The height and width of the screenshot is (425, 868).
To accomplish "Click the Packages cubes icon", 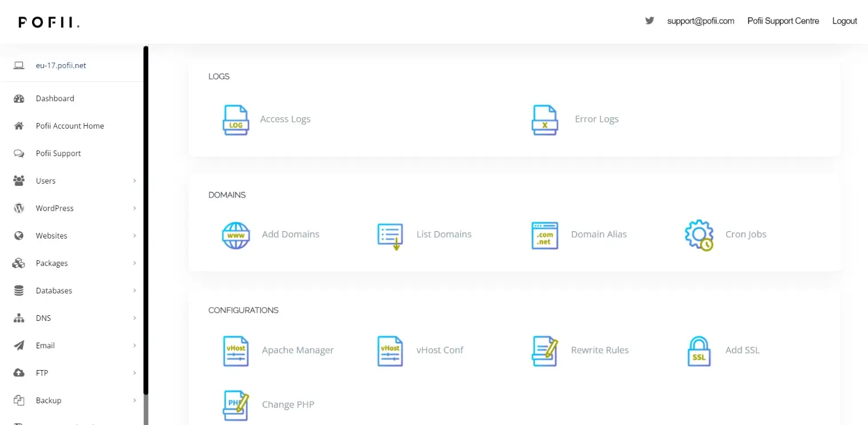I will tap(19, 263).
